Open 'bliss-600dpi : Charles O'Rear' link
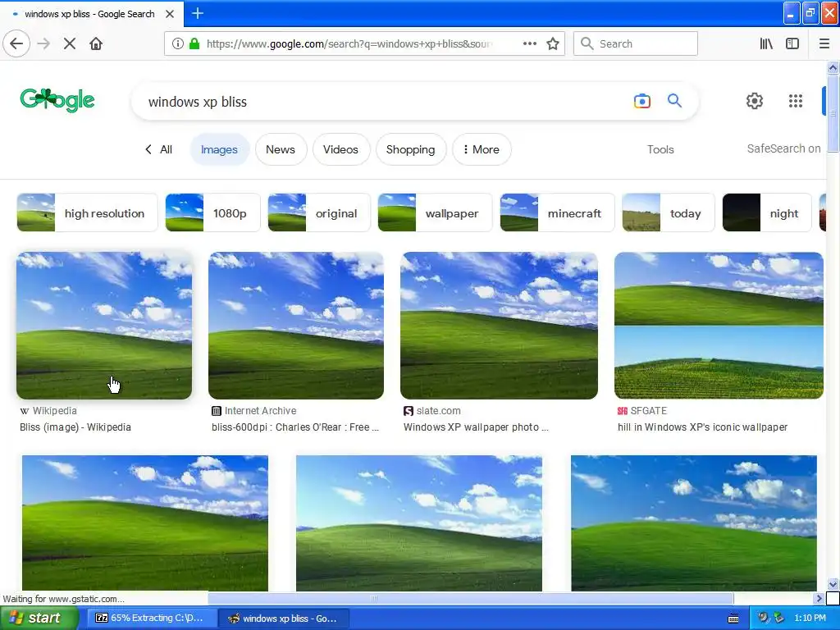Screen dimensions: 840x630 295,427
